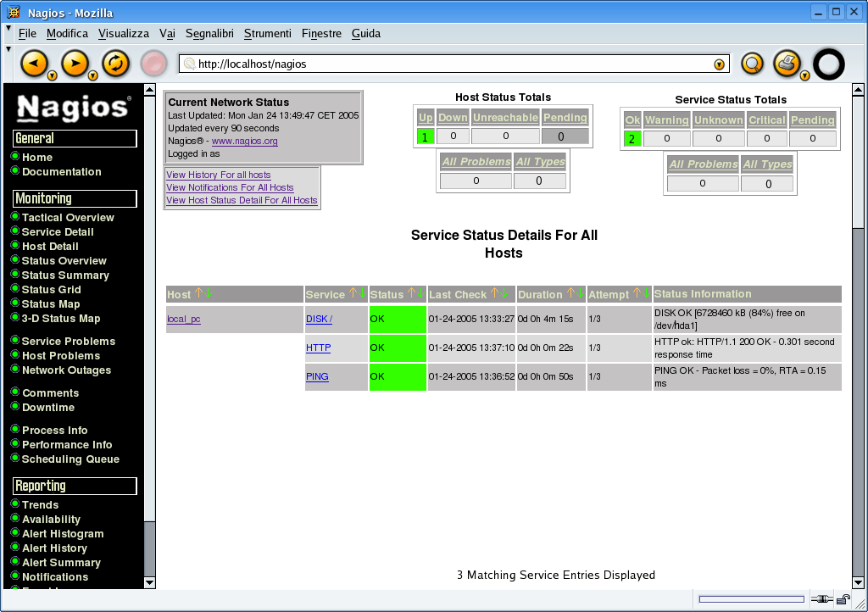The image size is (868, 612).
Task: Go back using the Back arrow button
Action: click(x=34, y=64)
